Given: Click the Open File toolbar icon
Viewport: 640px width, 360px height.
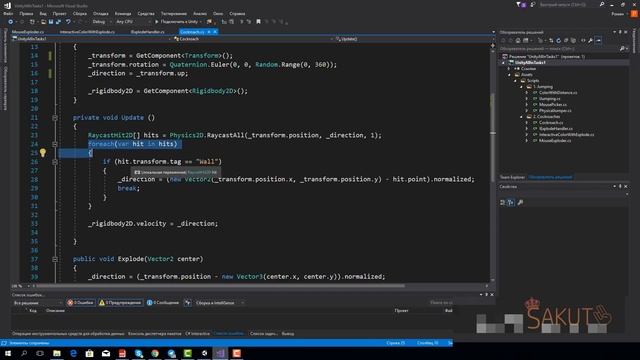Looking at the screenshot, I should [43, 22].
